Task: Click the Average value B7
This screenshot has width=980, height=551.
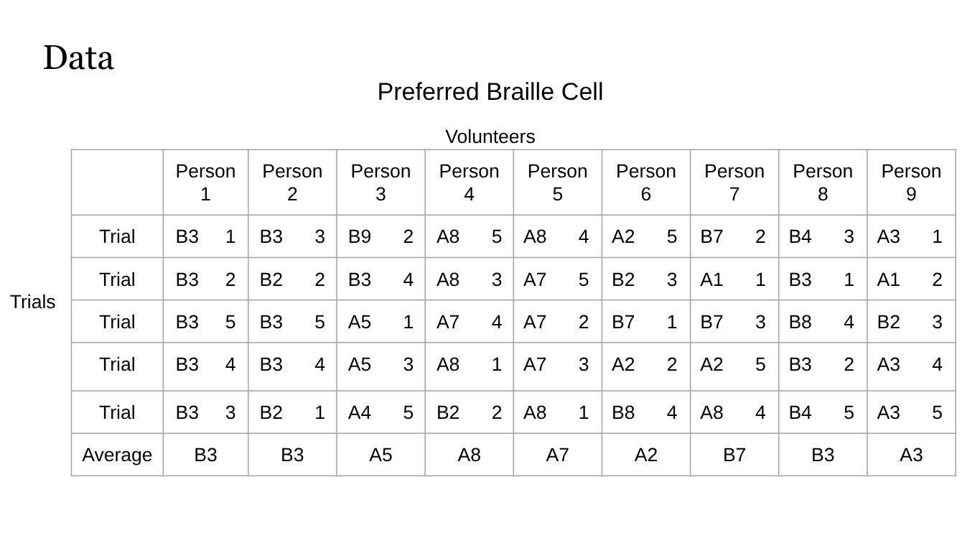Action: pos(734,455)
